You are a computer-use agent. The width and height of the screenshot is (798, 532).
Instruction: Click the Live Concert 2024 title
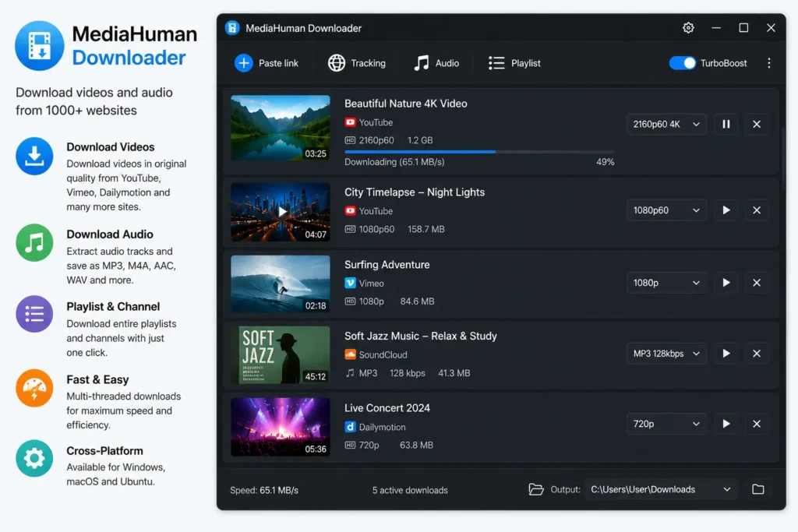tap(387, 408)
